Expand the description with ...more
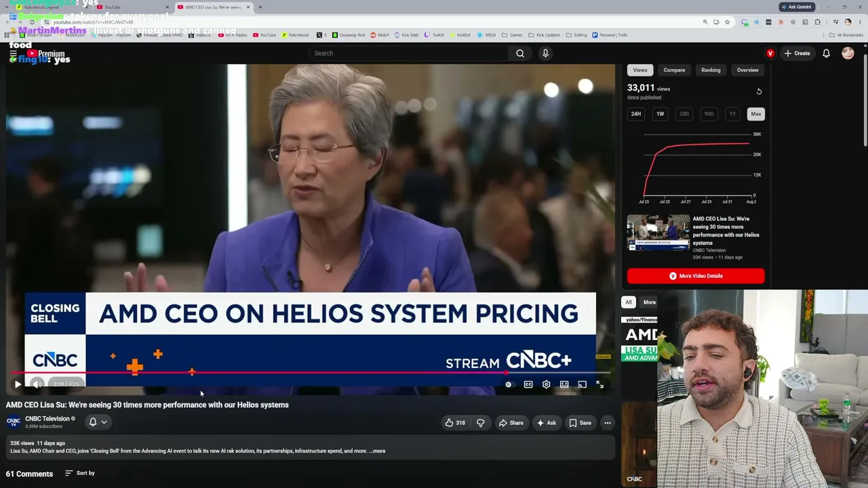Image resolution: width=868 pixels, height=488 pixels. pyautogui.click(x=377, y=451)
